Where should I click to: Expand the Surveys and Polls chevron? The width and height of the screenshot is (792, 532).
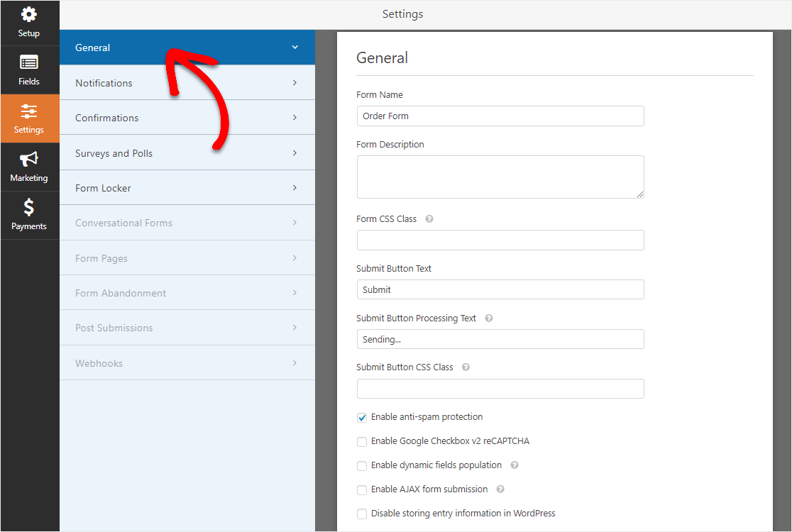click(x=295, y=153)
